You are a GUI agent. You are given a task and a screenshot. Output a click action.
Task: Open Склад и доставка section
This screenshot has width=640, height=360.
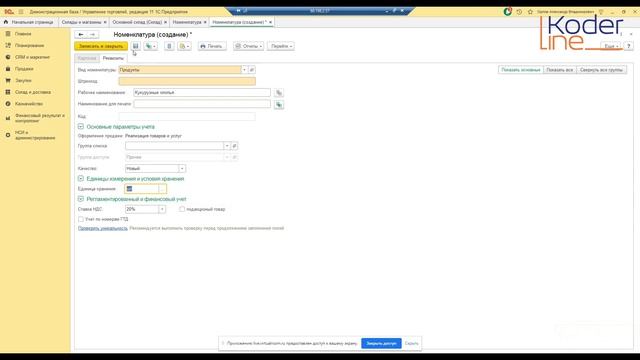(33, 92)
